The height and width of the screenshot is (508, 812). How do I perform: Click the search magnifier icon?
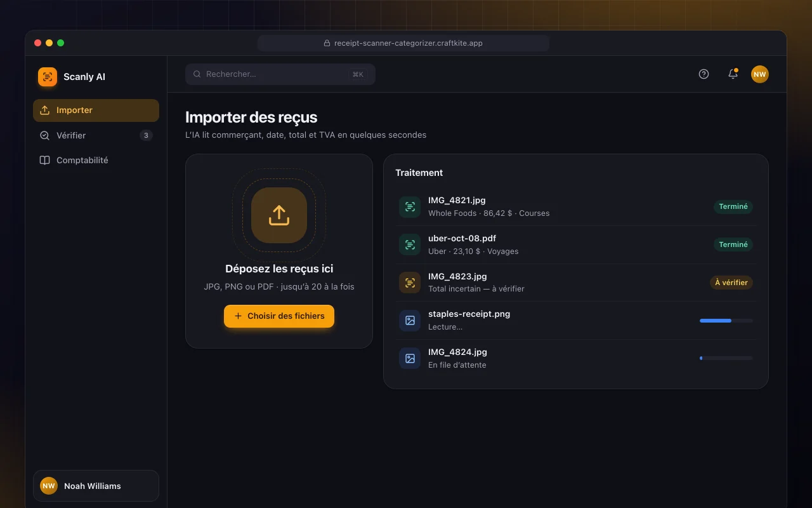(x=197, y=74)
